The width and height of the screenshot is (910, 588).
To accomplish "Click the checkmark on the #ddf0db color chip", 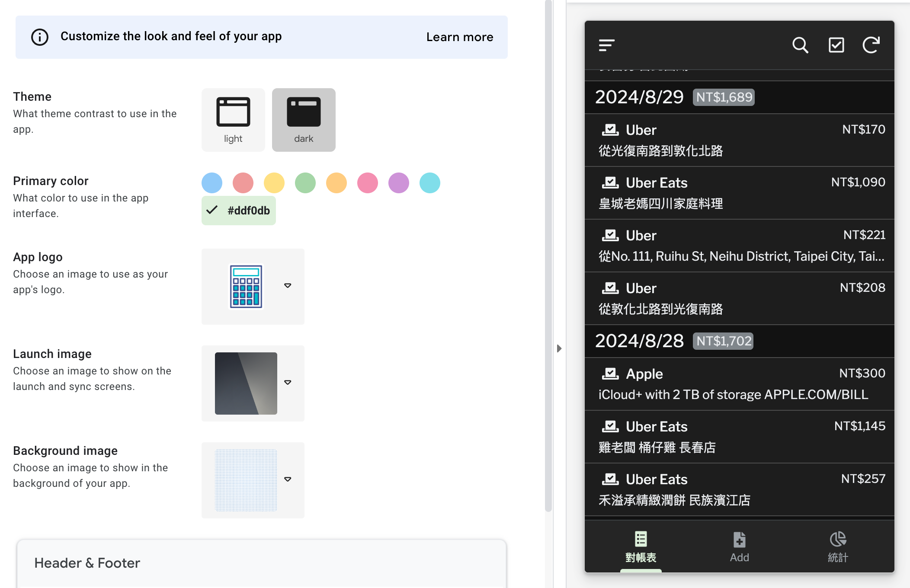I will 212,211.
